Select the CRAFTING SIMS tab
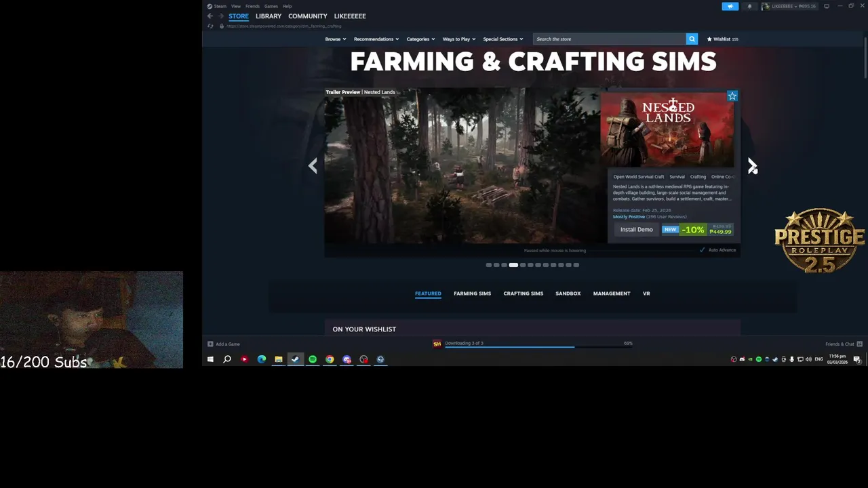868x488 pixels. point(524,293)
